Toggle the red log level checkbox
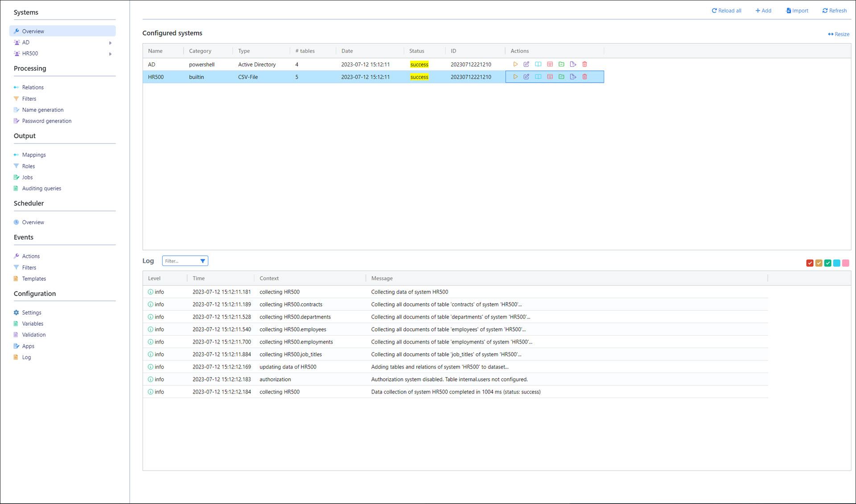 point(810,263)
